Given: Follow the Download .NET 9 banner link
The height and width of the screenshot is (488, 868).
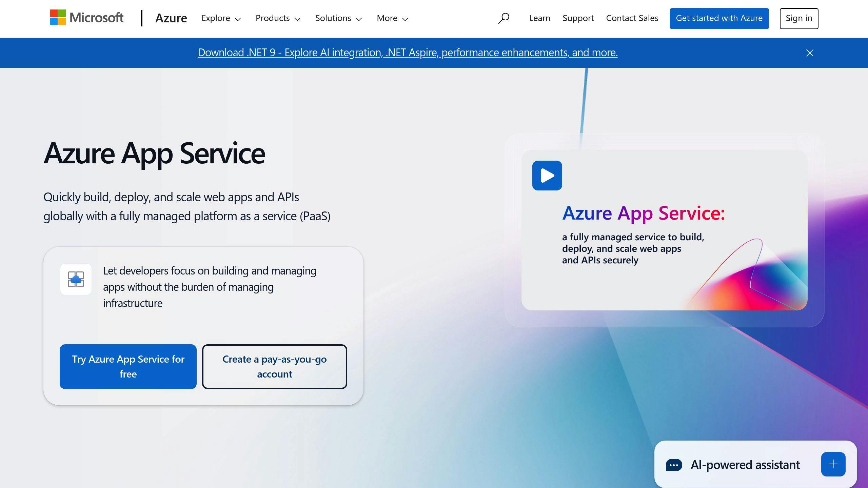Looking at the screenshot, I should click(x=408, y=53).
